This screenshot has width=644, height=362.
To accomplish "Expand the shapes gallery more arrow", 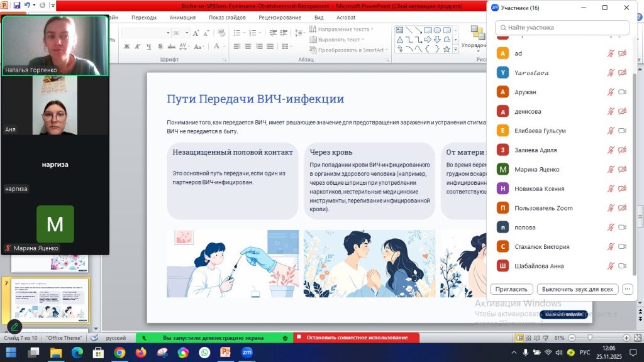I will (455, 49).
